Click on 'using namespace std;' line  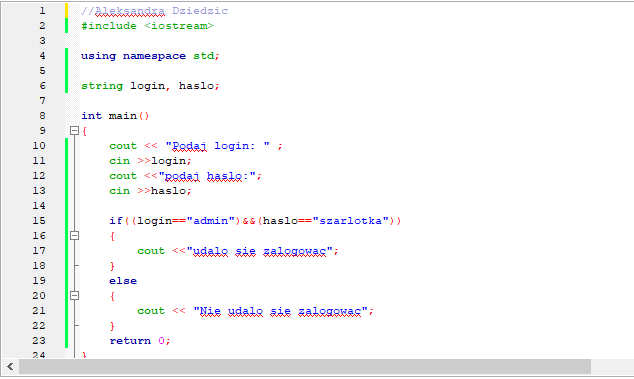click(150, 56)
